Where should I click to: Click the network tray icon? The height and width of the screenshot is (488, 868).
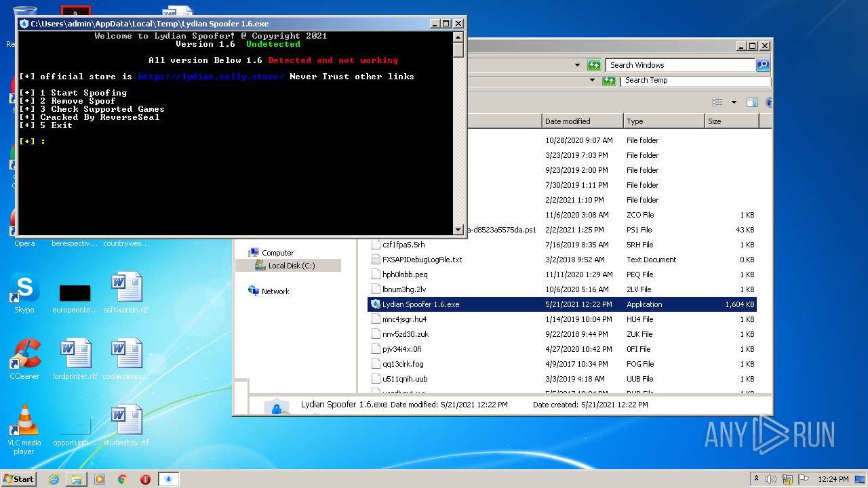[788, 479]
